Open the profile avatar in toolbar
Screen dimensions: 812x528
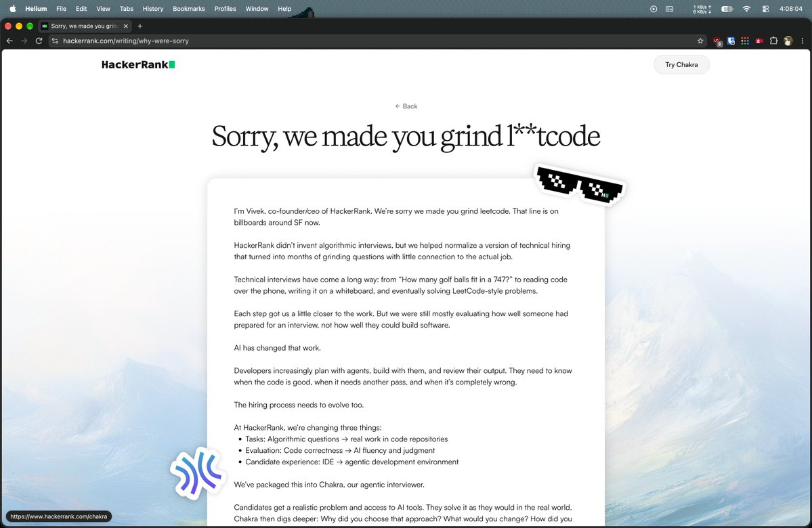(x=788, y=41)
